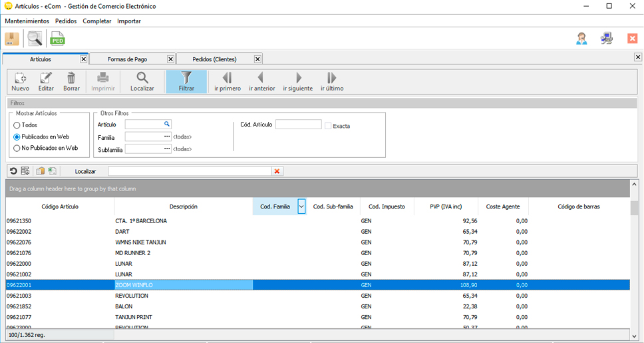Click the copy grid data icon
The image size is (644, 343).
click(40, 171)
